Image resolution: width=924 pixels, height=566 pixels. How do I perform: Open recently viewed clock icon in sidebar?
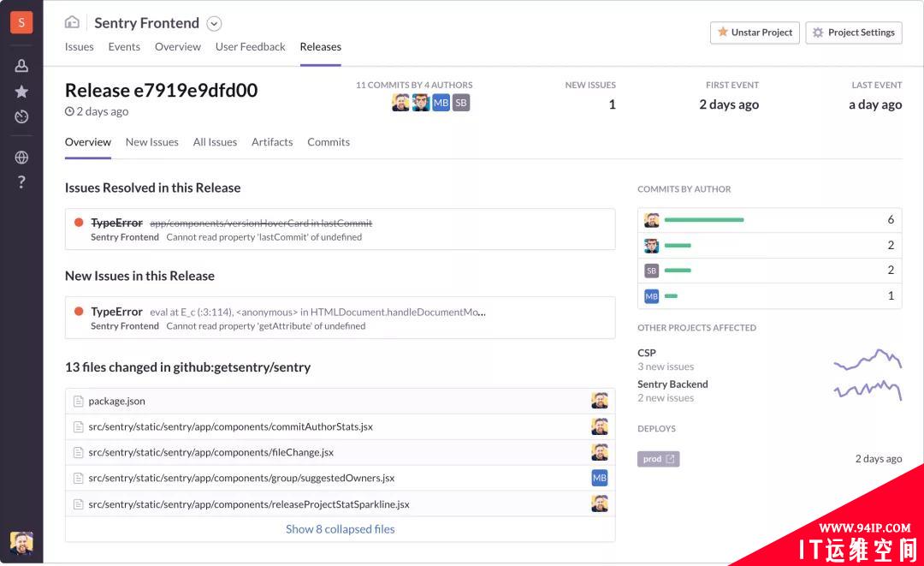coord(21,116)
